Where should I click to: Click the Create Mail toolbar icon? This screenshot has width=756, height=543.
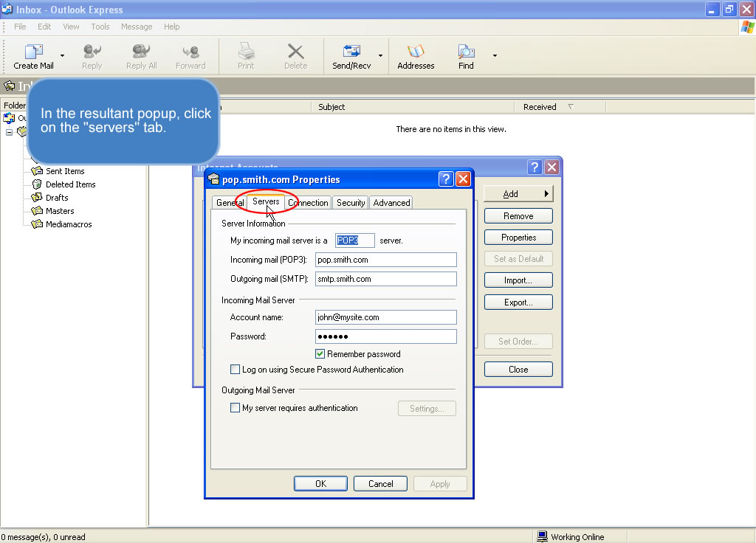pyautogui.click(x=34, y=52)
